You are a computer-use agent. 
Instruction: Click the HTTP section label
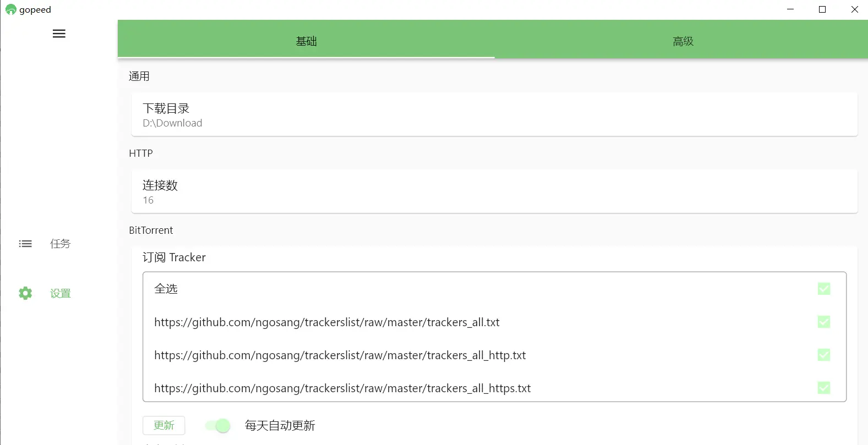(141, 153)
